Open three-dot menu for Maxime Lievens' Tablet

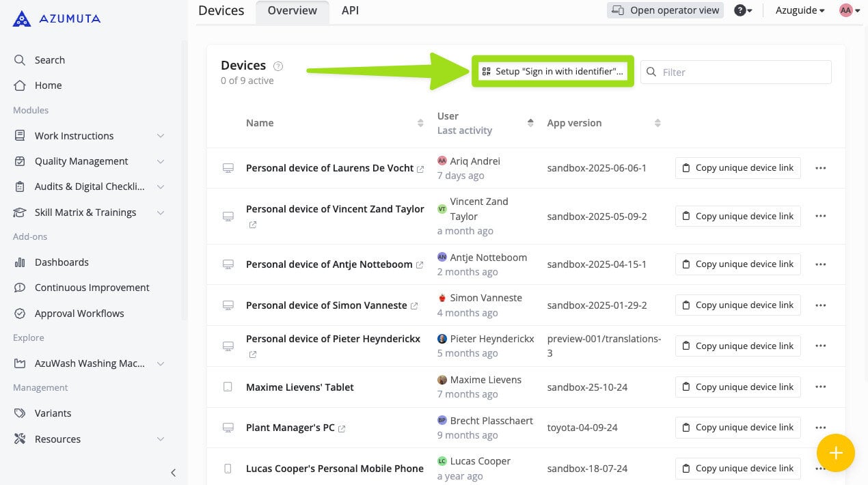(x=821, y=387)
